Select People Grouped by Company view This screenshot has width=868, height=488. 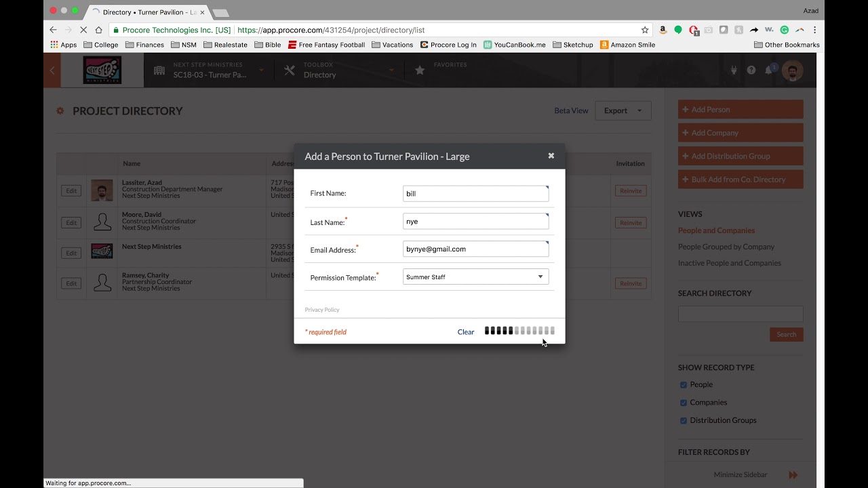coord(726,247)
